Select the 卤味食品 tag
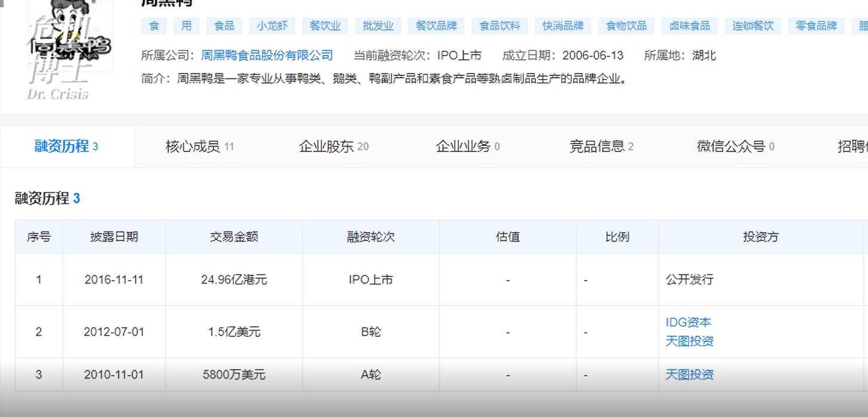868x417 pixels. click(x=689, y=26)
